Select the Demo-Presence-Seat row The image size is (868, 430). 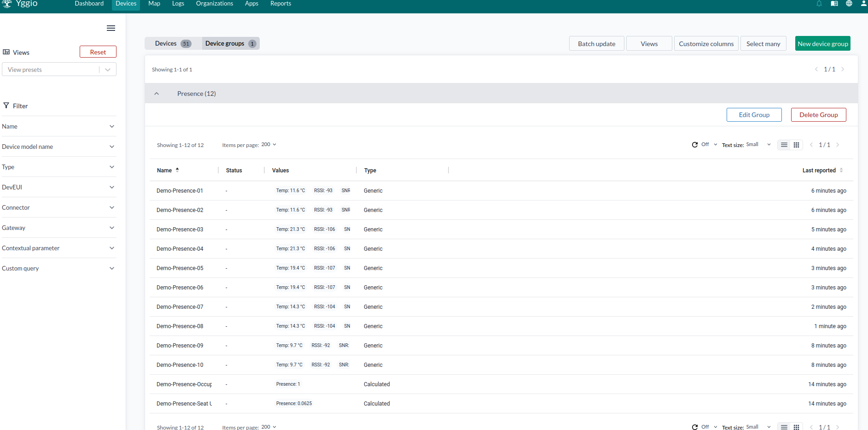(501, 404)
